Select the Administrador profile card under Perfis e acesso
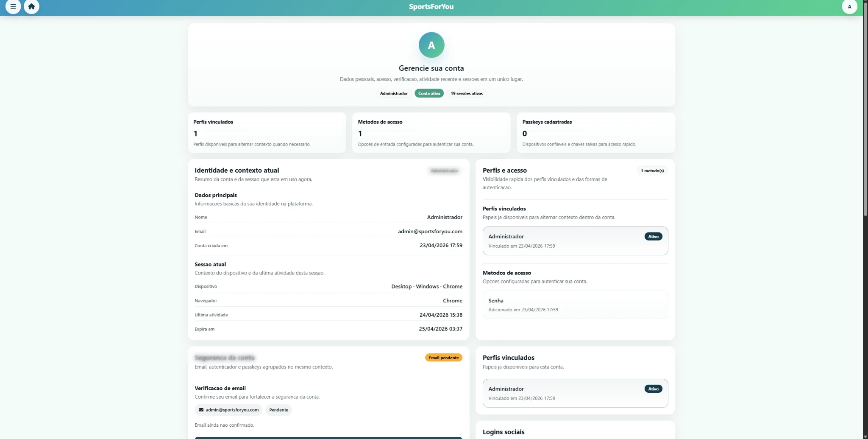Viewport: 868px width, 439px height. pyautogui.click(x=575, y=241)
